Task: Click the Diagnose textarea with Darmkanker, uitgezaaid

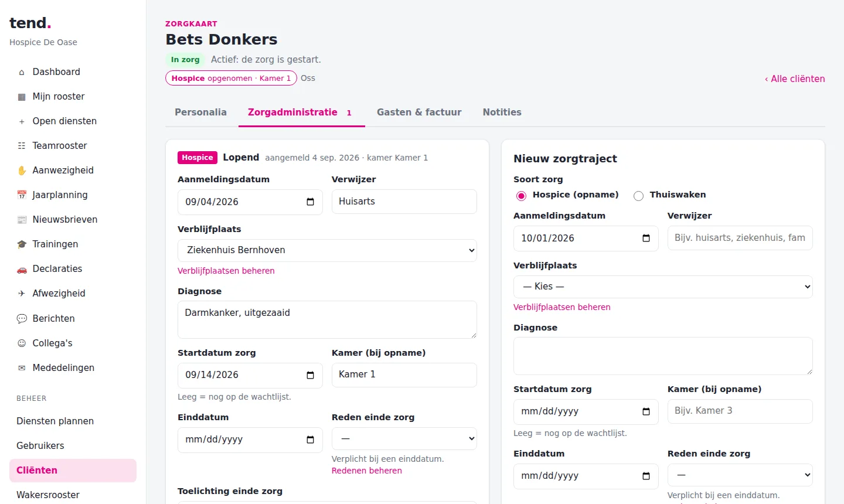Action: tap(327, 319)
